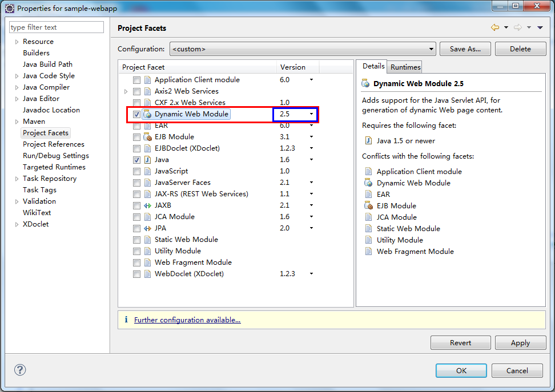The width and height of the screenshot is (555, 392).
Task: Click the type filter text field
Action: [57, 27]
